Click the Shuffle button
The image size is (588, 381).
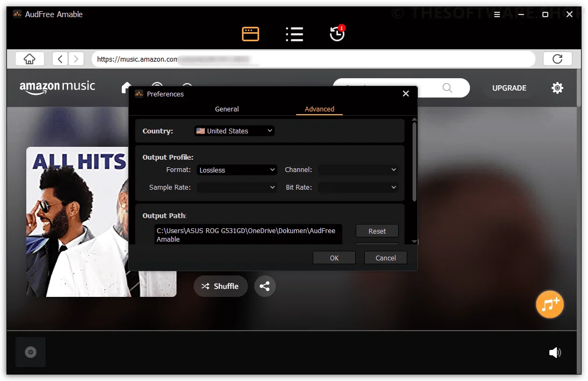(x=220, y=286)
